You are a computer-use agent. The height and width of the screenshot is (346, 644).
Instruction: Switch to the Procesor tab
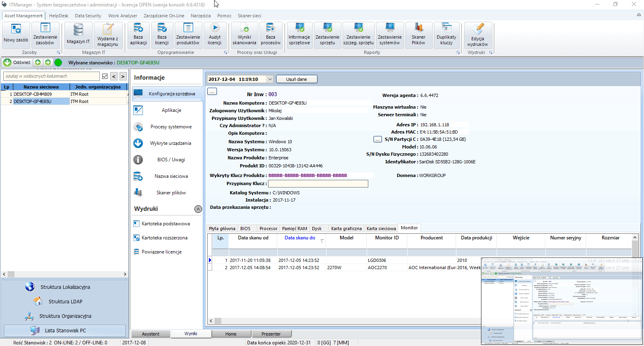[x=268, y=229]
